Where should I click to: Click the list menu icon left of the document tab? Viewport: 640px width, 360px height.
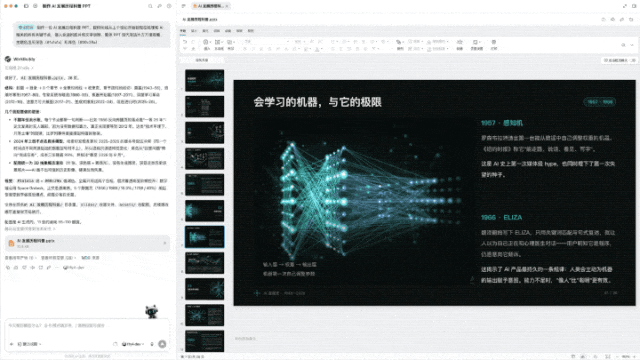click(x=183, y=6)
